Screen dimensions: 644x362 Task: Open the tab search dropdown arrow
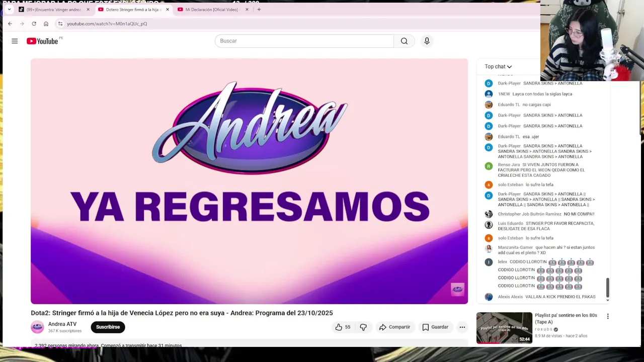(9, 9)
